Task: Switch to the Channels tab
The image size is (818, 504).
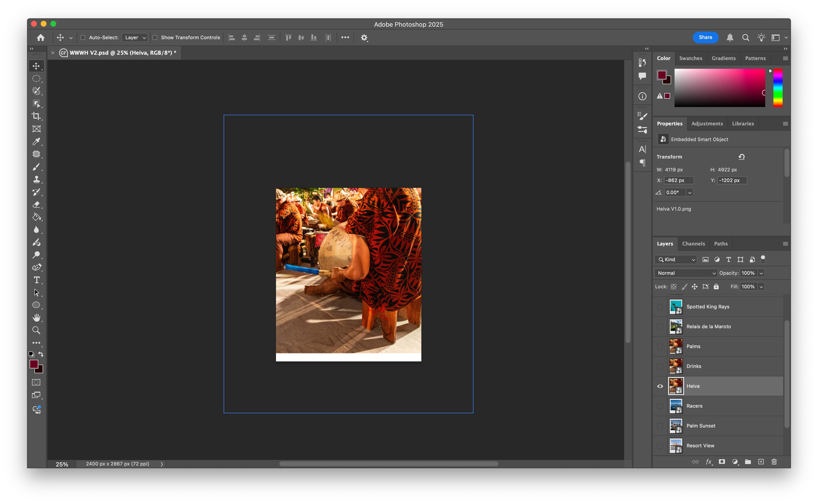Action: (693, 244)
